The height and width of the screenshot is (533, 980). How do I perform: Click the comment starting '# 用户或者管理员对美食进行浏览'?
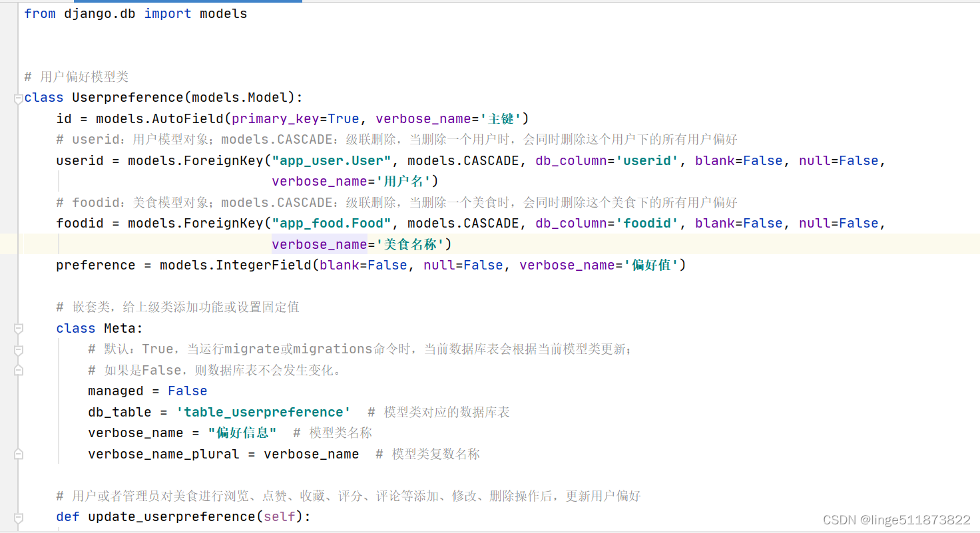pos(349,496)
